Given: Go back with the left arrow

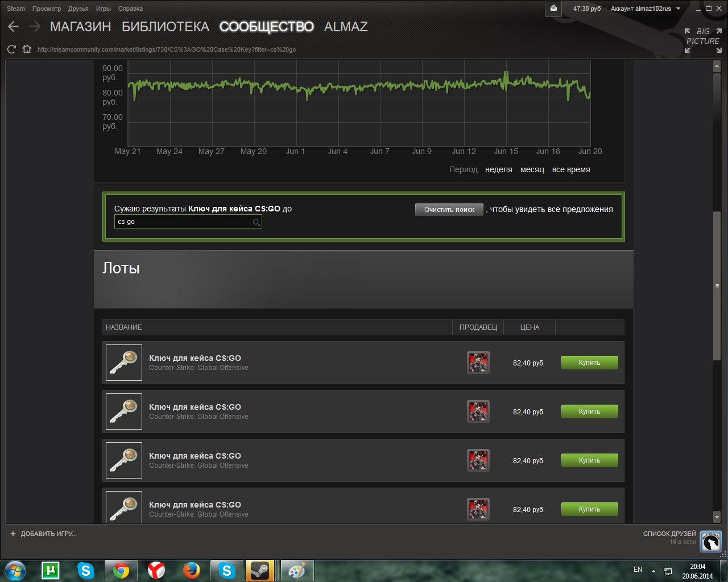Looking at the screenshot, I should click(x=14, y=27).
